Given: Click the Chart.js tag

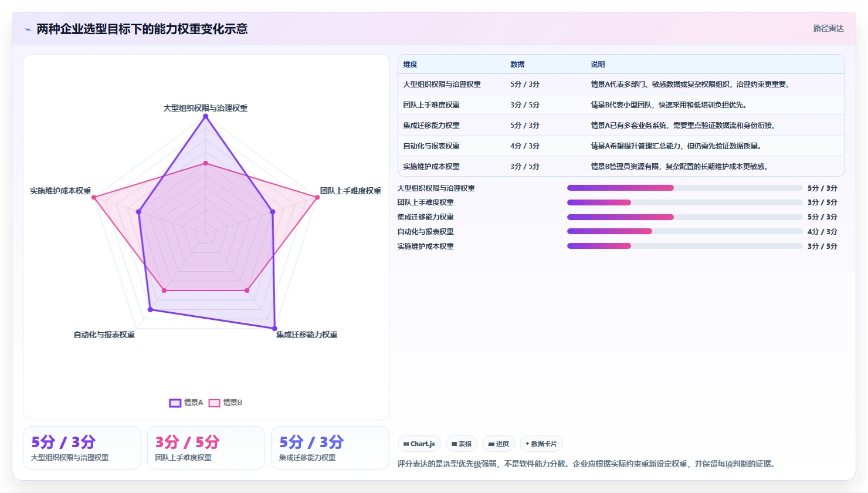Looking at the screenshot, I should coord(419,444).
